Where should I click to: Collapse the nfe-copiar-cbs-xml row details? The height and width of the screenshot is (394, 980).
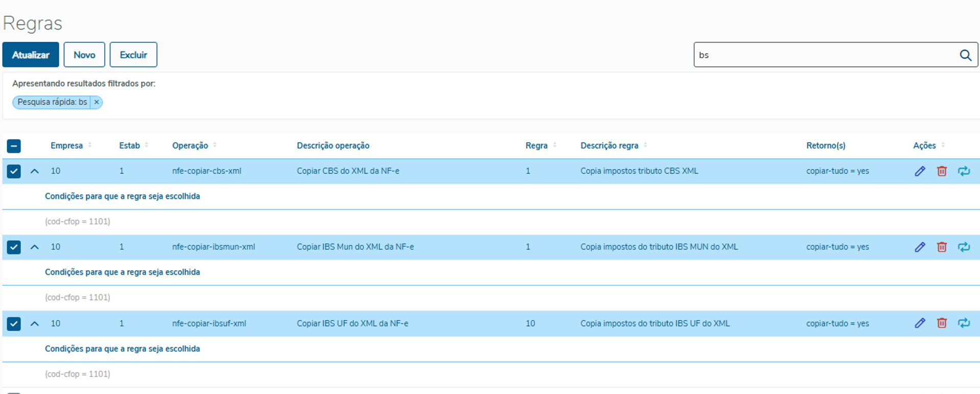[x=35, y=171]
